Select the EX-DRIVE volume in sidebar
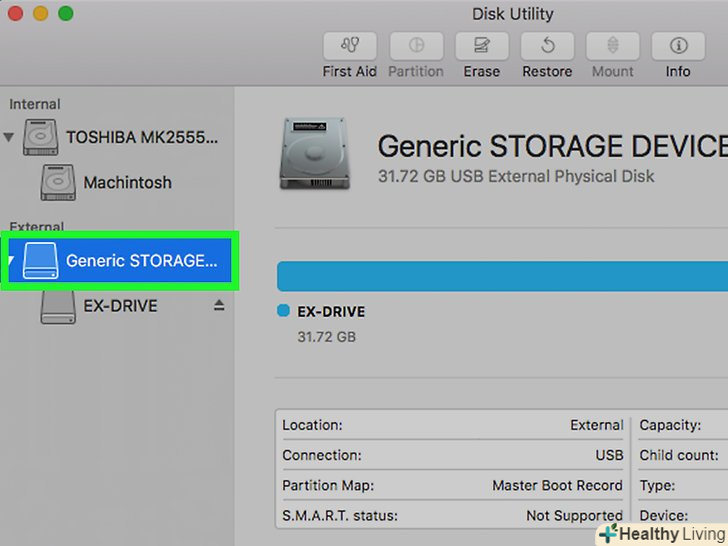Viewport: 728px width, 546px height. click(x=120, y=306)
